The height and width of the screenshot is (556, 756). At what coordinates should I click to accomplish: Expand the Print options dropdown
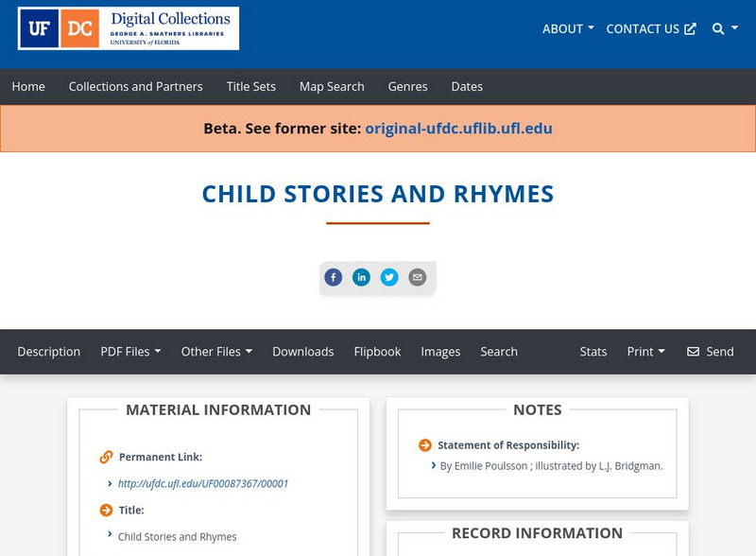pyautogui.click(x=645, y=352)
